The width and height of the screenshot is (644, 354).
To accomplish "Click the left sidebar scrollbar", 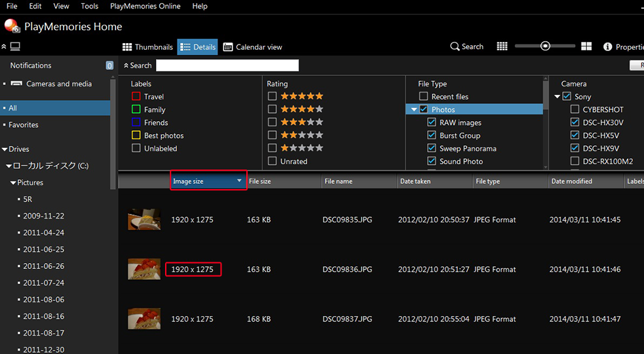I will click(113, 133).
